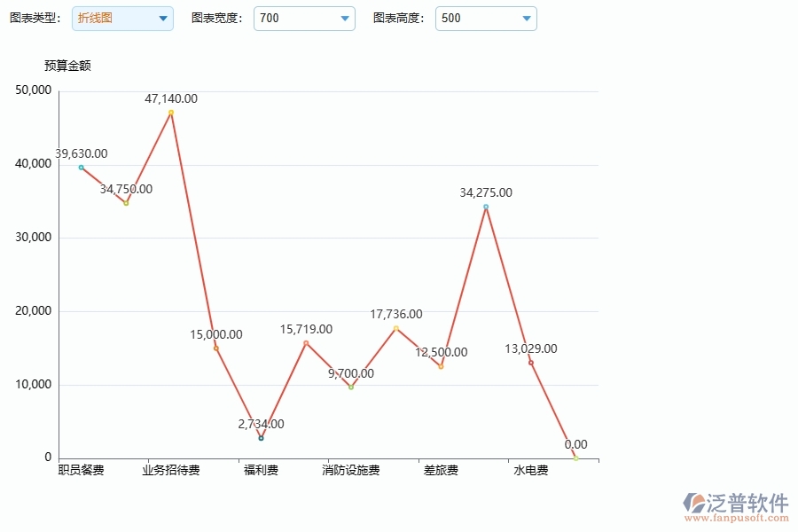Open the 图表宽度 width dropdown showing 700
Viewport: 798px width, 532px height.
[x=303, y=18]
